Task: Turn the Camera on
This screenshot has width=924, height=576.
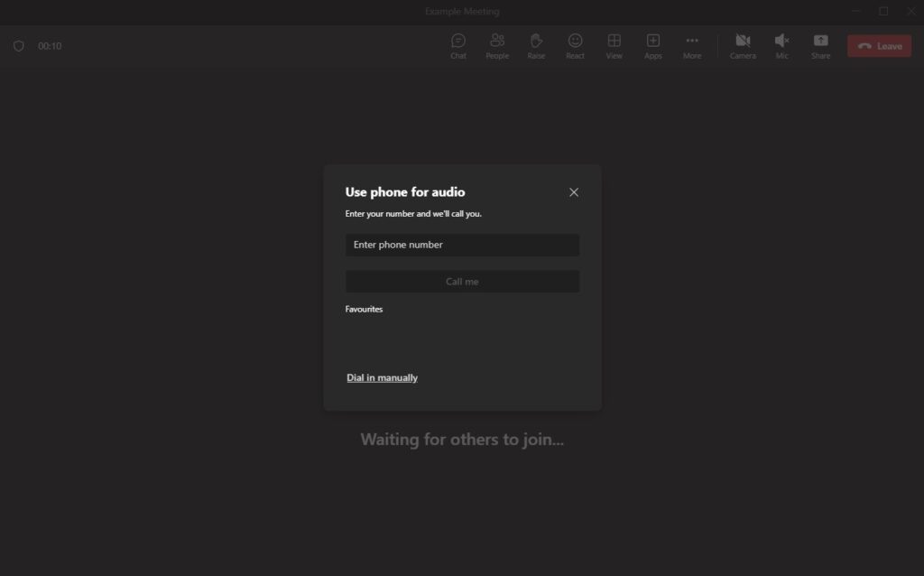Action: pos(743,46)
